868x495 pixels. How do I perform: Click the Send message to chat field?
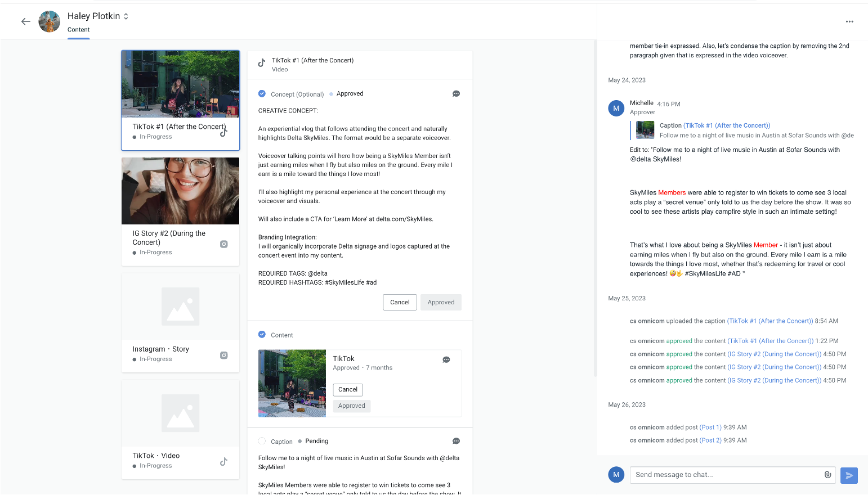pos(726,475)
